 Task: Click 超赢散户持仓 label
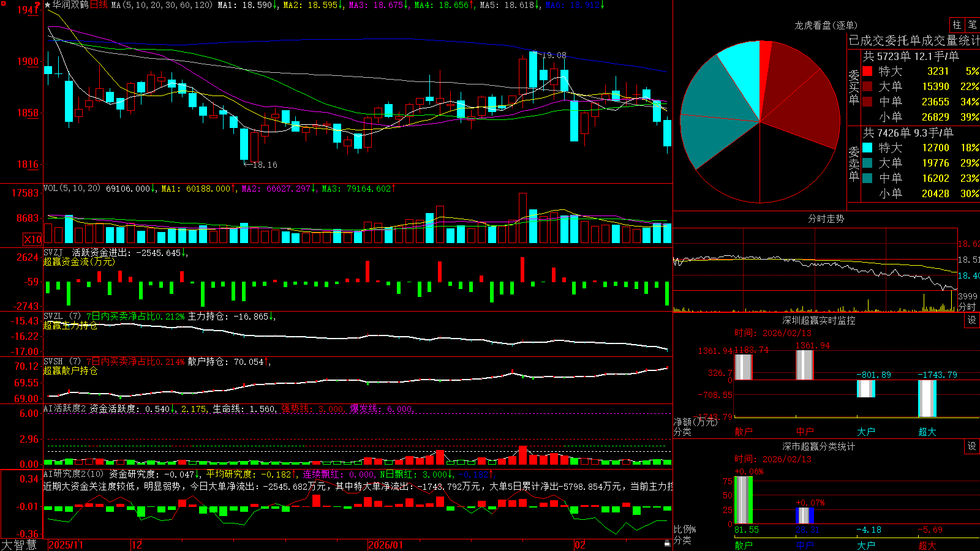click(x=70, y=370)
